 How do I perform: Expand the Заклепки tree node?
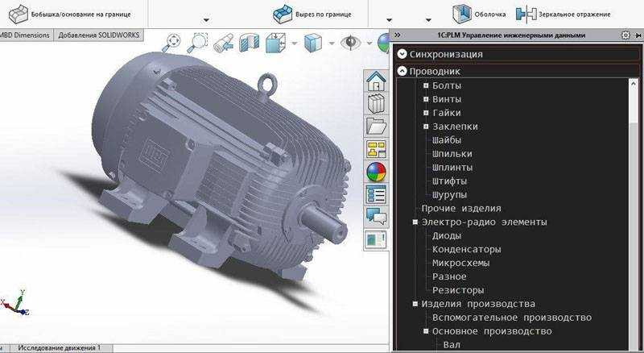tap(426, 127)
